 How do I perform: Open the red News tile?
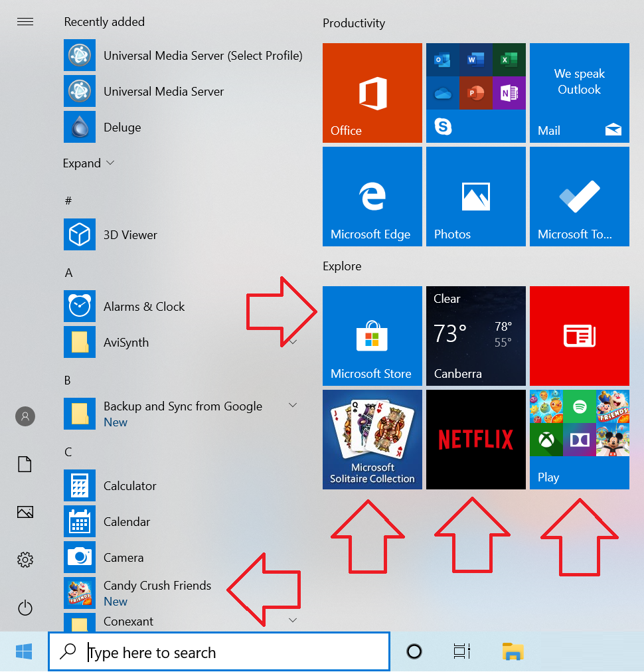(x=580, y=336)
